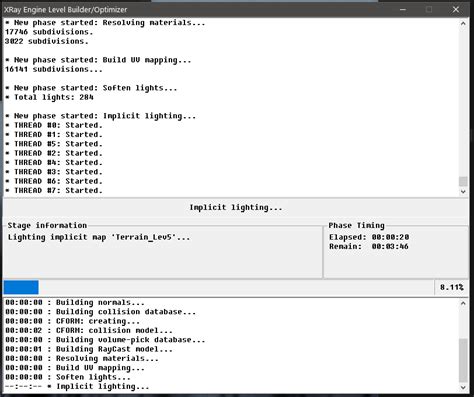Select the 'Resolving materials...' phase started line
This screenshot has height=397, width=474.
click(105, 23)
